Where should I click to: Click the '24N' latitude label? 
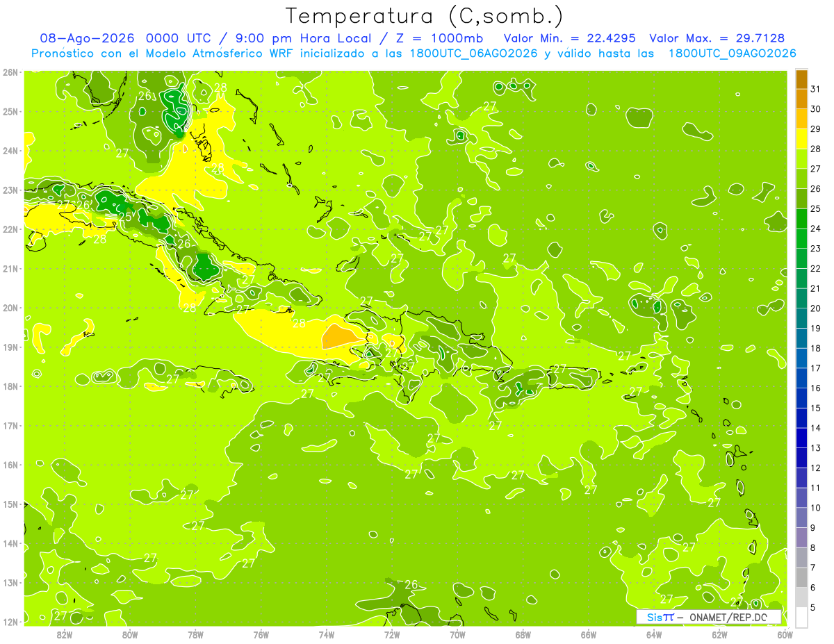click(10, 151)
